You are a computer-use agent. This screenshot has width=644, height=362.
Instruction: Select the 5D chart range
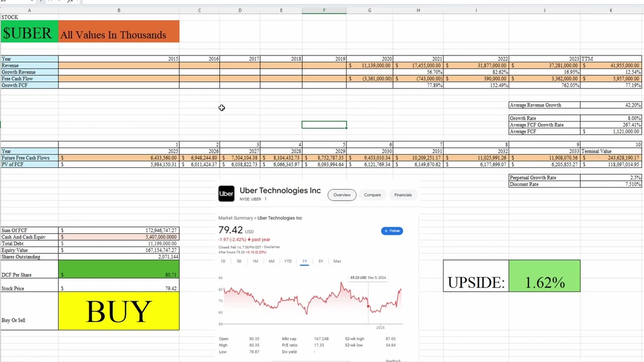tap(239, 261)
